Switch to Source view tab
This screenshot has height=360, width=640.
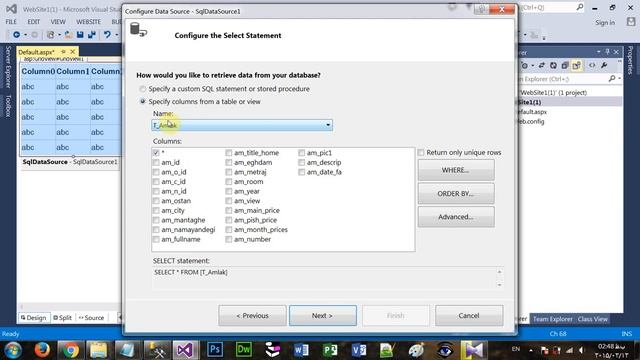coord(91,318)
